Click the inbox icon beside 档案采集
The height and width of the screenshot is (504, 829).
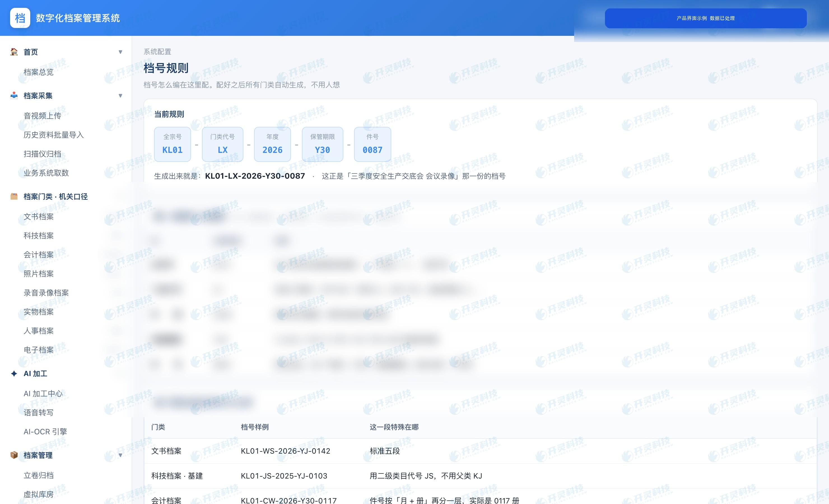[14, 95]
